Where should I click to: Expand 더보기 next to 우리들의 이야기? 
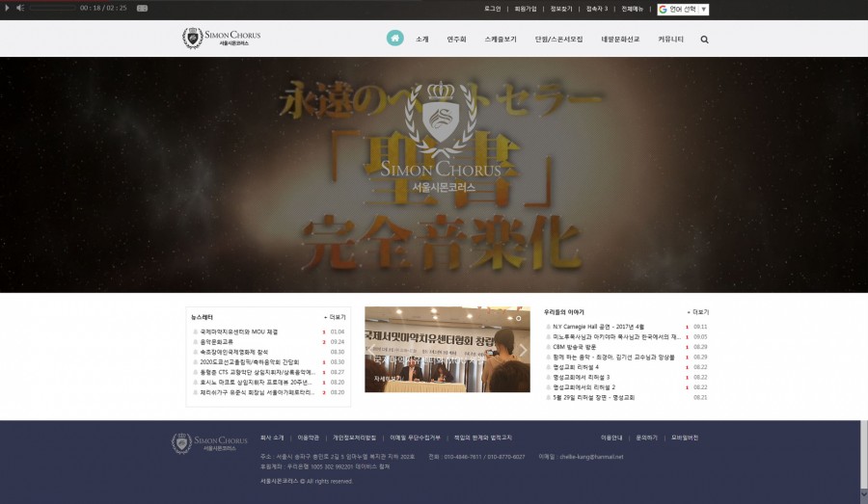pyautogui.click(x=699, y=312)
